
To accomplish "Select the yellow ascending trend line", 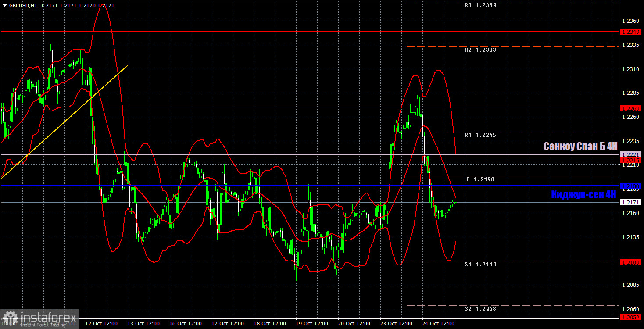I will click(x=65, y=122).
